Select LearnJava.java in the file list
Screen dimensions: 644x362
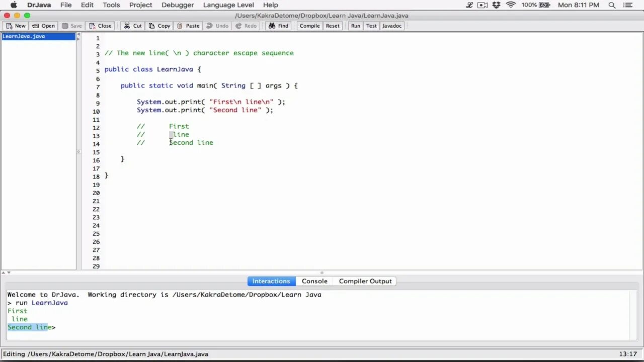[x=38, y=36]
